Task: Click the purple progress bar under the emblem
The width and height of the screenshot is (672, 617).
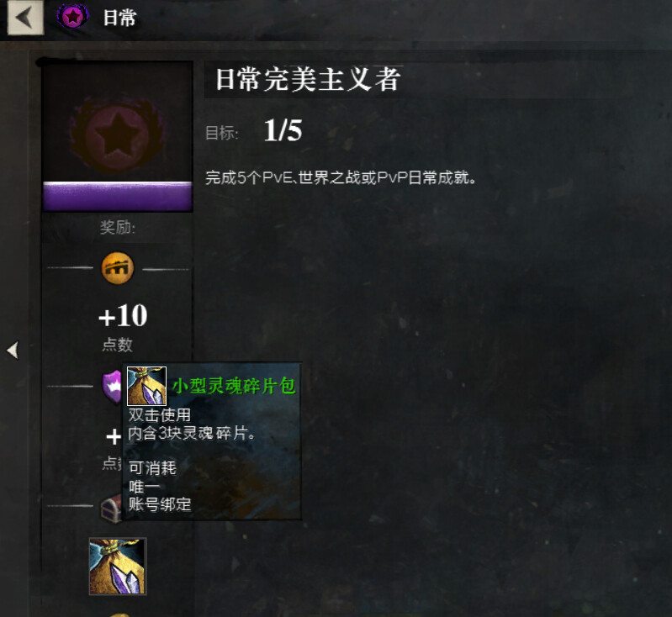Action: (118, 196)
